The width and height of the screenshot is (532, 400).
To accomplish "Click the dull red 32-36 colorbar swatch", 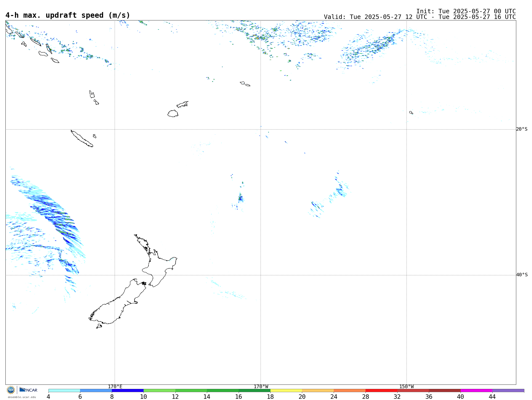I will point(413,391).
